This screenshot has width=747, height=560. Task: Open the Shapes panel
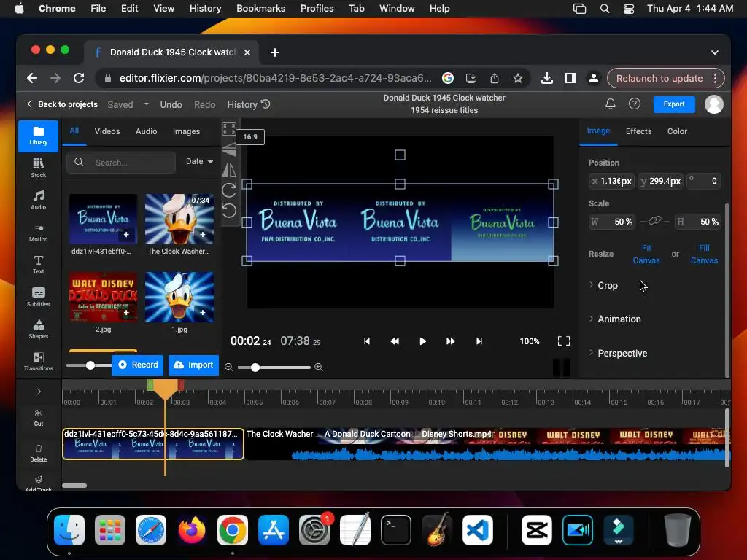[38, 329]
